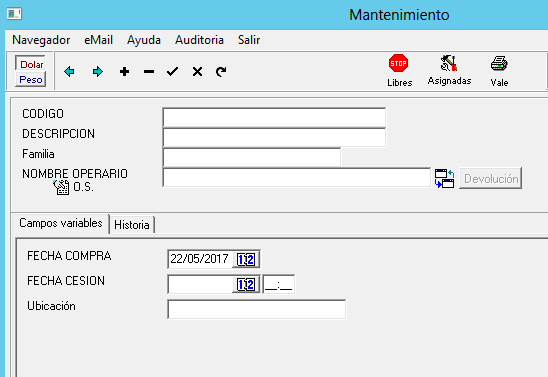Open the O.S. notepad icon
Viewport: 548px width, 377px height.
pyautogui.click(x=62, y=187)
